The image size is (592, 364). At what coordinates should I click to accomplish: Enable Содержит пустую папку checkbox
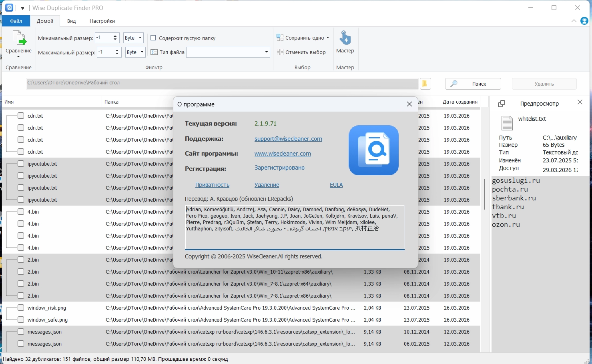tap(153, 38)
